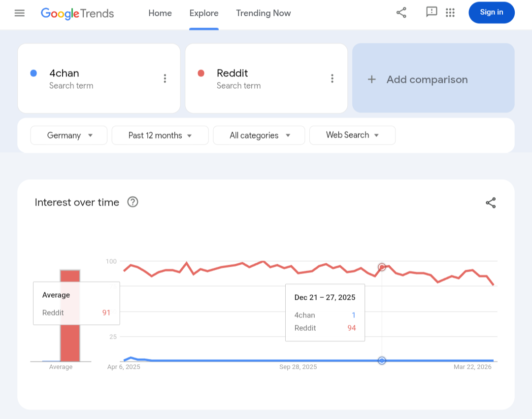Click Add comparison text
Screen dimensions: 532x419
click(427, 79)
